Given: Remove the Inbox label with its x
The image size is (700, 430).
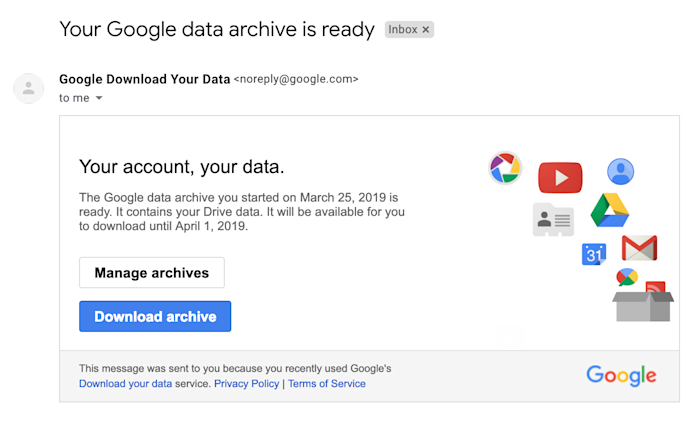Looking at the screenshot, I should [x=426, y=29].
